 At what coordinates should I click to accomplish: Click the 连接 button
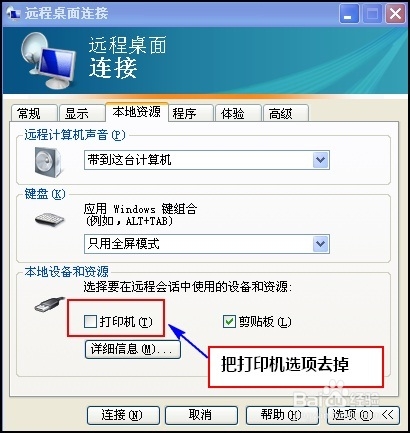tap(123, 415)
